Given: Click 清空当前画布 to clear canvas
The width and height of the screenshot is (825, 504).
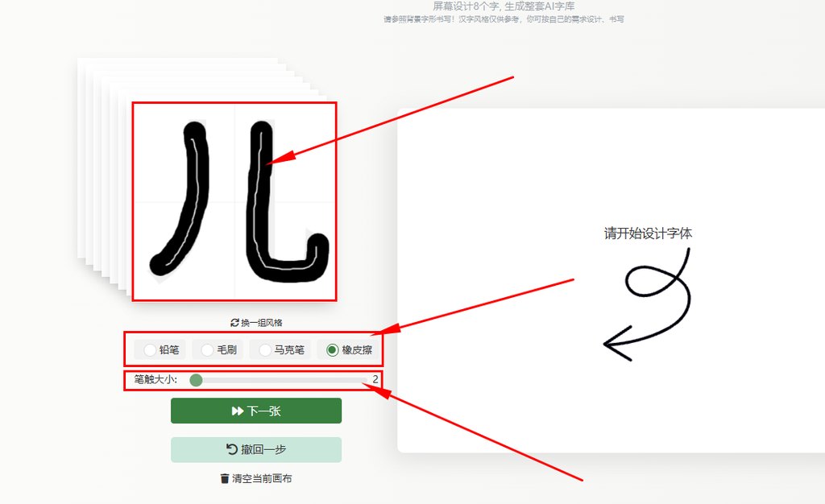Looking at the screenshot, I should tap(256, 478).
